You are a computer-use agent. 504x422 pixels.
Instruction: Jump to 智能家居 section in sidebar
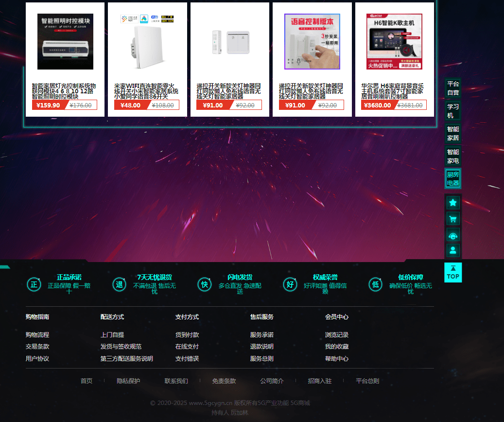(x=453, y=134)
